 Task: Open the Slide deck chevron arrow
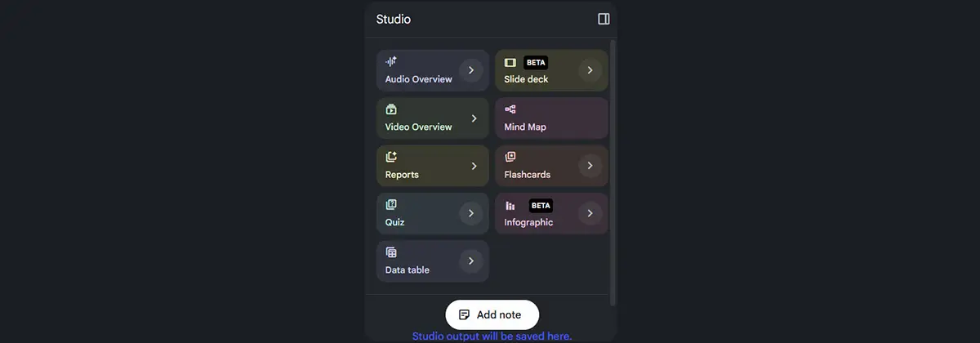[x=590, y=70]
